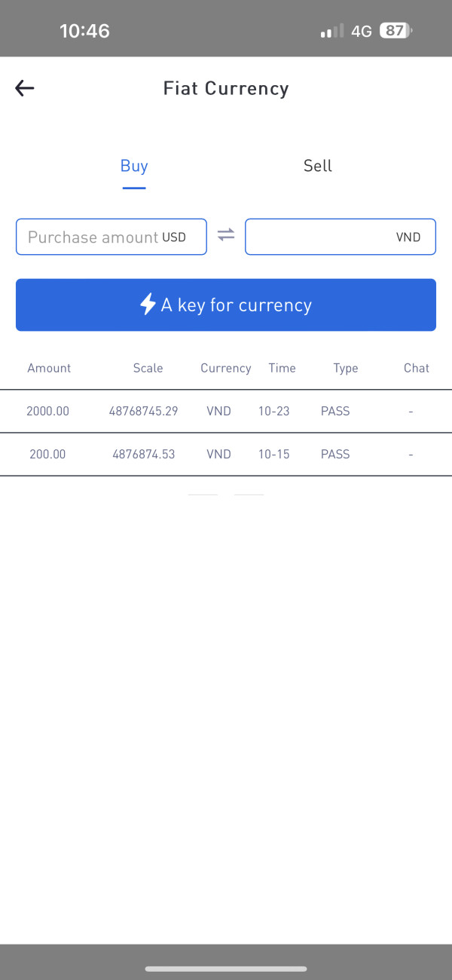Focus the Purchase amount USD field
The width and height of the screenshot is (452, 980).
click(x=94, y=237)
